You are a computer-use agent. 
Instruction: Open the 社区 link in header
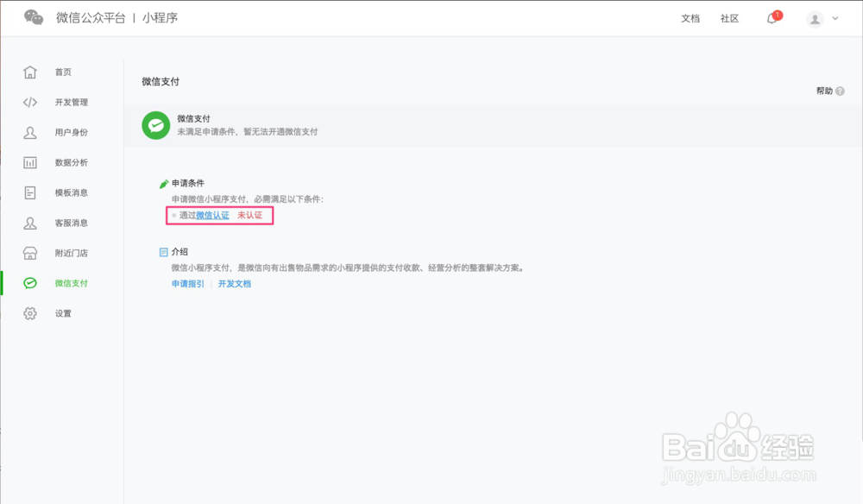(729, 19)
